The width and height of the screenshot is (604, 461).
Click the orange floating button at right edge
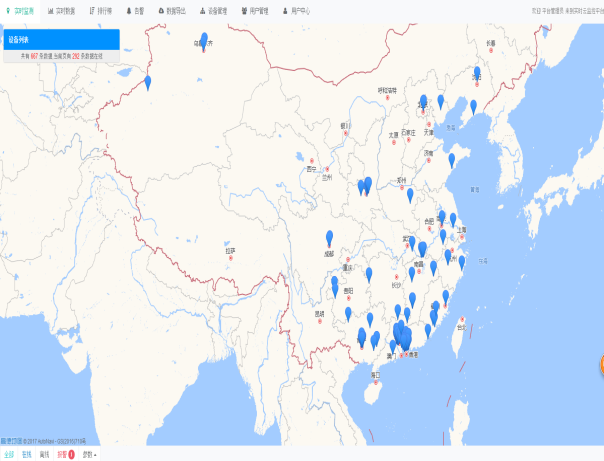click(601, 366)
